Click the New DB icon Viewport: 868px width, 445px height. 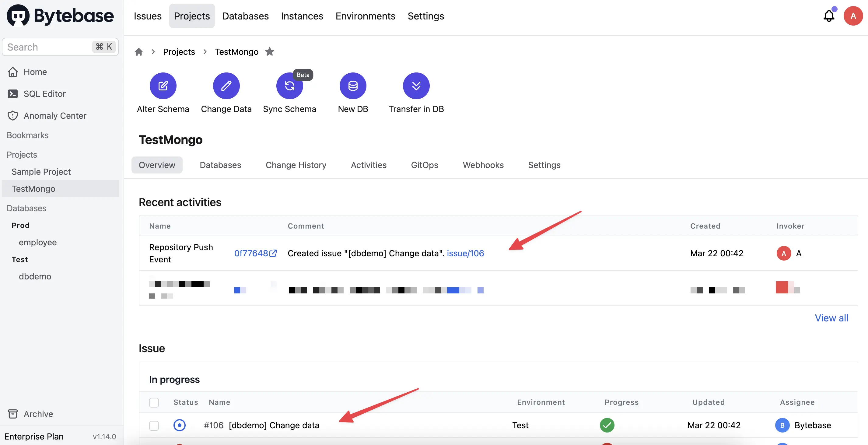[353, 86]
